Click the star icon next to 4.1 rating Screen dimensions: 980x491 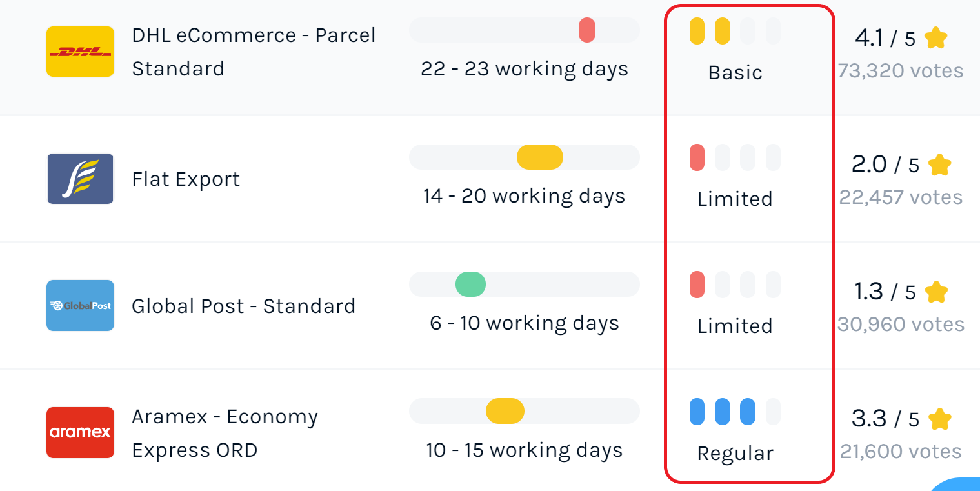pos(935,38)
